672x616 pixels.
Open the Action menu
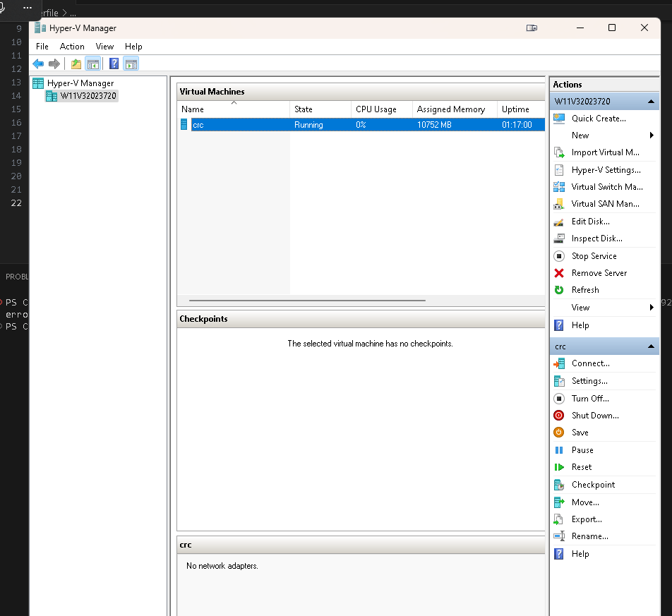click(72, 47)
